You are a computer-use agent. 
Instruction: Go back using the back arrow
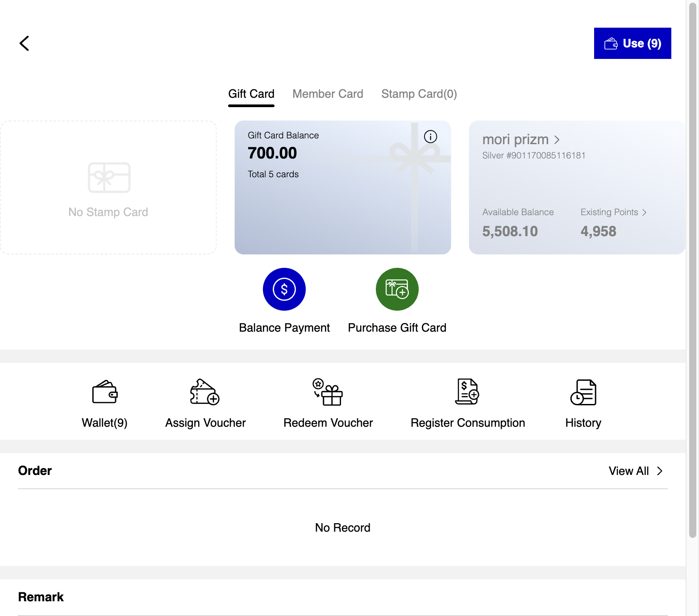[25, 43]
